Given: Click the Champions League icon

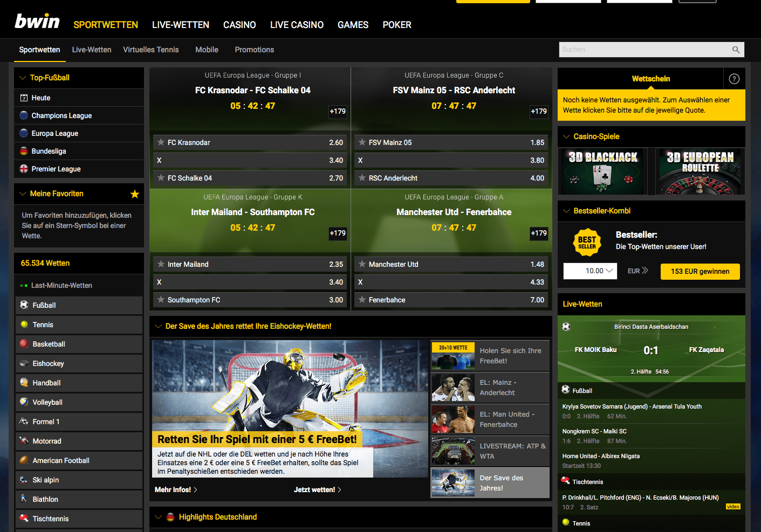Looking at the screenshot, I should (24, 115).
